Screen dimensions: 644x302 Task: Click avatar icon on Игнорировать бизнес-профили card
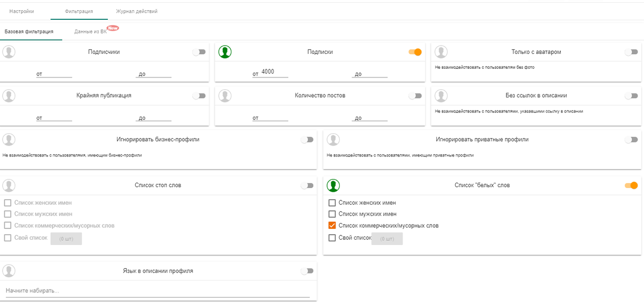click(9, 140)
